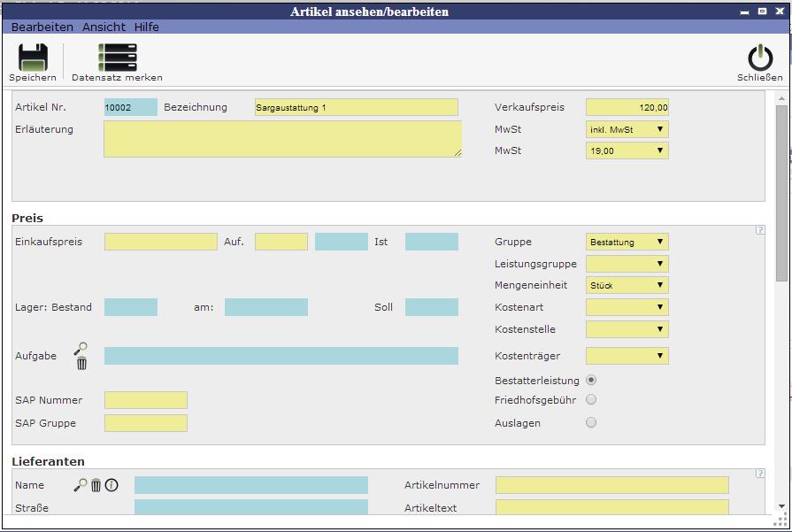Click into the Erläuterung text area
The width and height of the screenshot is (792, 532).
coord(282,139)
